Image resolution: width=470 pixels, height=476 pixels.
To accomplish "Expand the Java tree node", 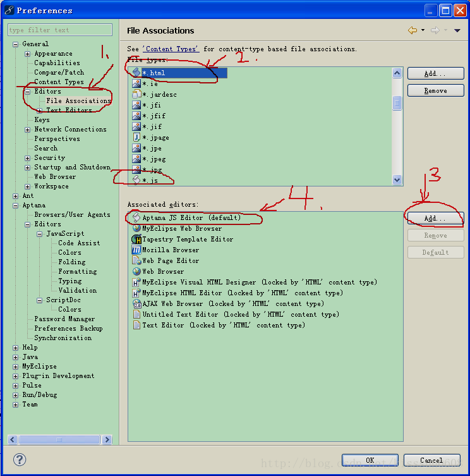I will point(15,357).
